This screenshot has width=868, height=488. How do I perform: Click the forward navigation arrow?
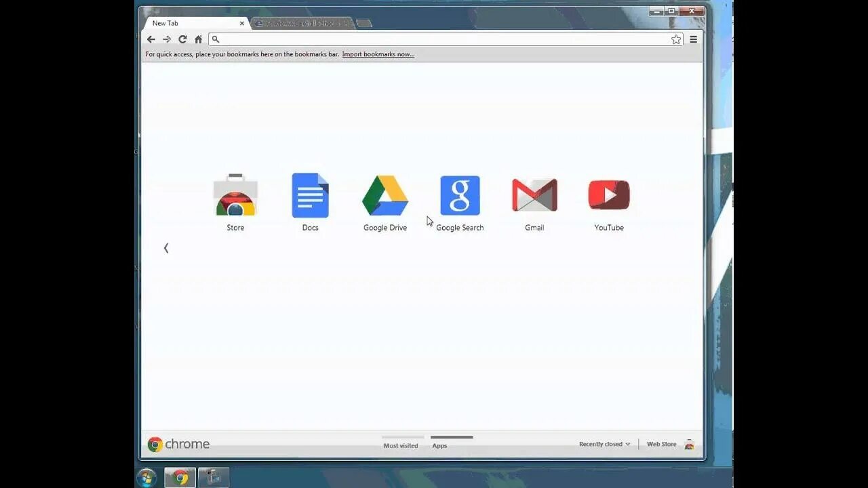click(x=167, y=39)
